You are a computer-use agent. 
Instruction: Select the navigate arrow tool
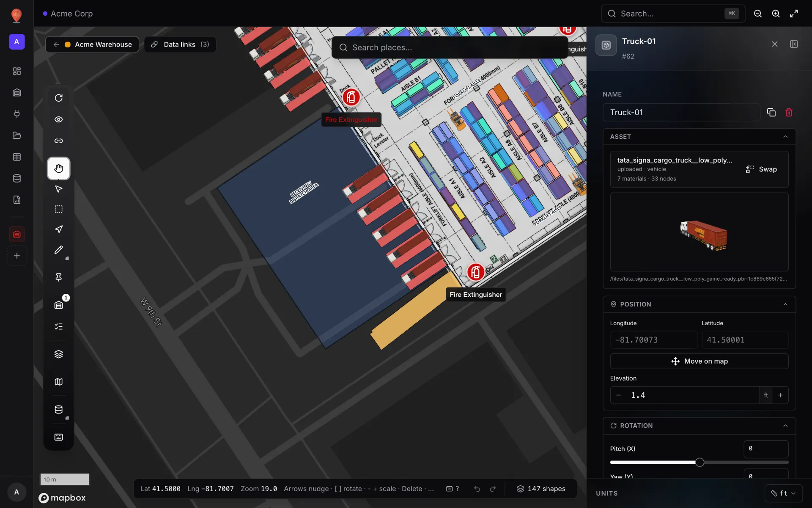58,229
